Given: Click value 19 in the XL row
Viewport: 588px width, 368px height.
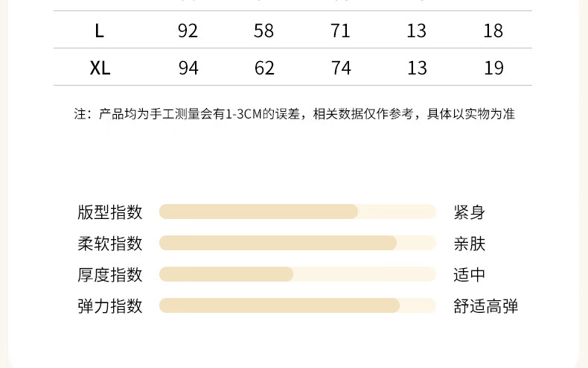Looking at the screenshot, I should [493, 69].
